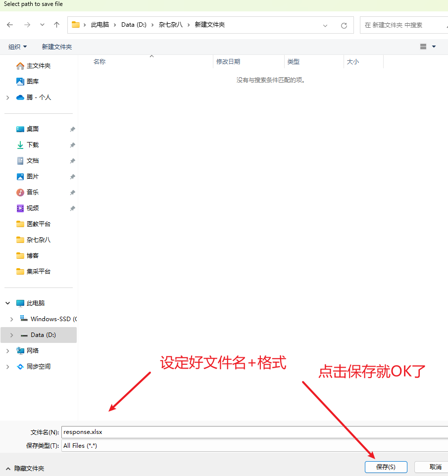Open 文档 quick access folder
The width and height of the screenshot is (448, 476).
tap(33, 161)
